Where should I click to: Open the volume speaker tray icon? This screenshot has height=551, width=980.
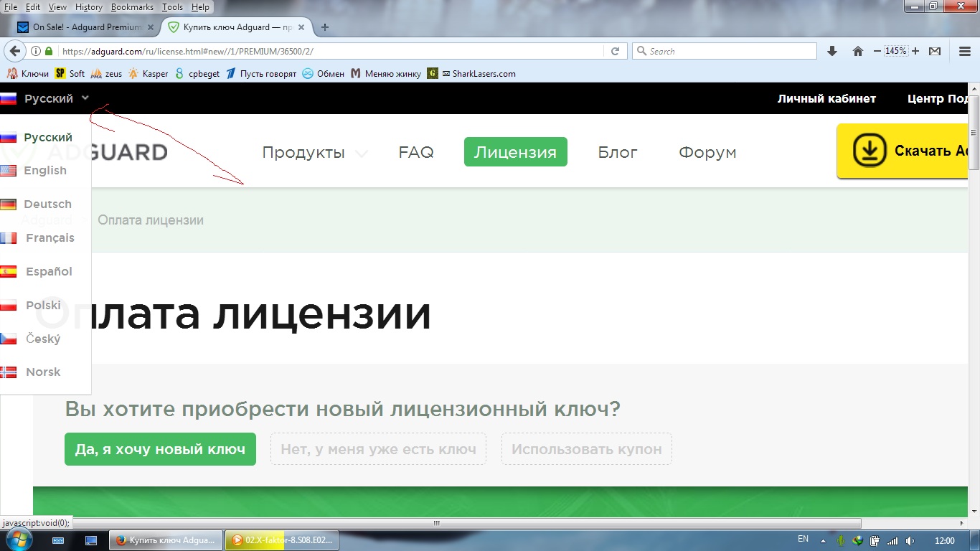(910, 540)
